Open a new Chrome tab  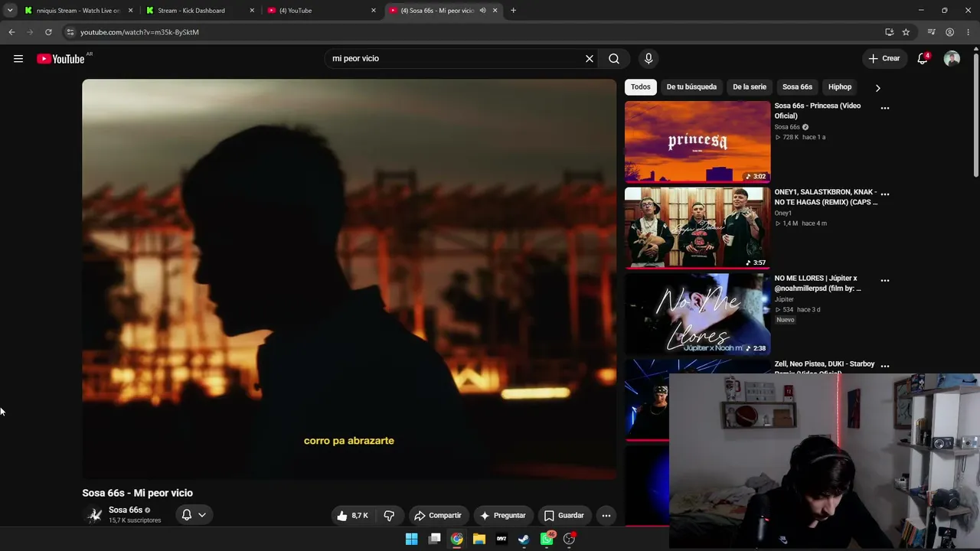513,11
